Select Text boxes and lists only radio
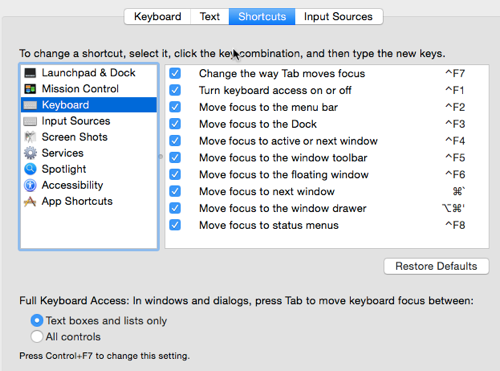This screenshot has height=371, width=500. tap(37, 321)
